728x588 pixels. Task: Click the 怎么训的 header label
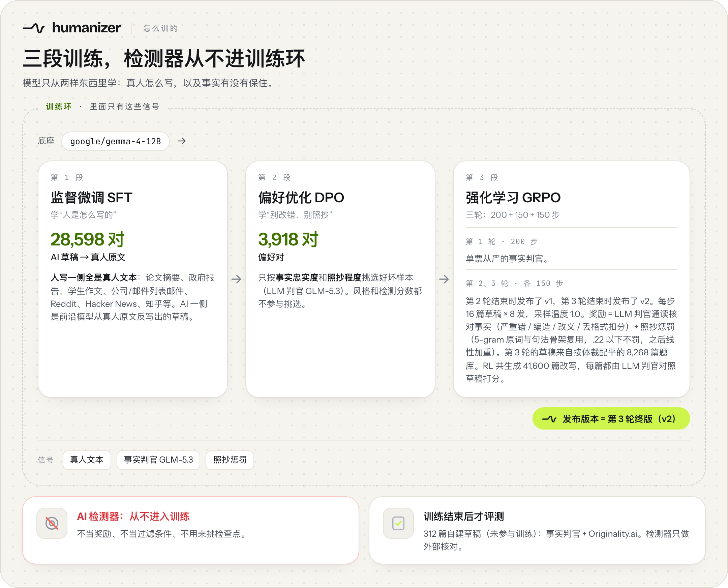point(160,28)
